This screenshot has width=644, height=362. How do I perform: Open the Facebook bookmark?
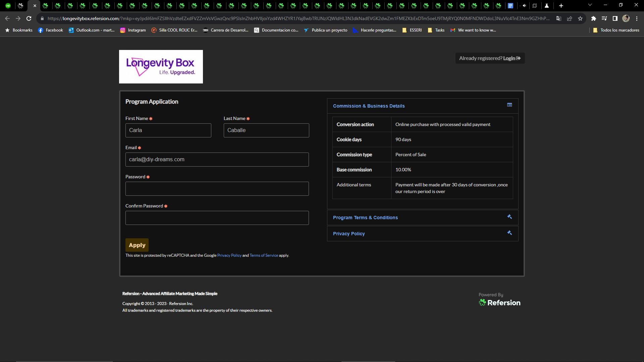point(51,30)
